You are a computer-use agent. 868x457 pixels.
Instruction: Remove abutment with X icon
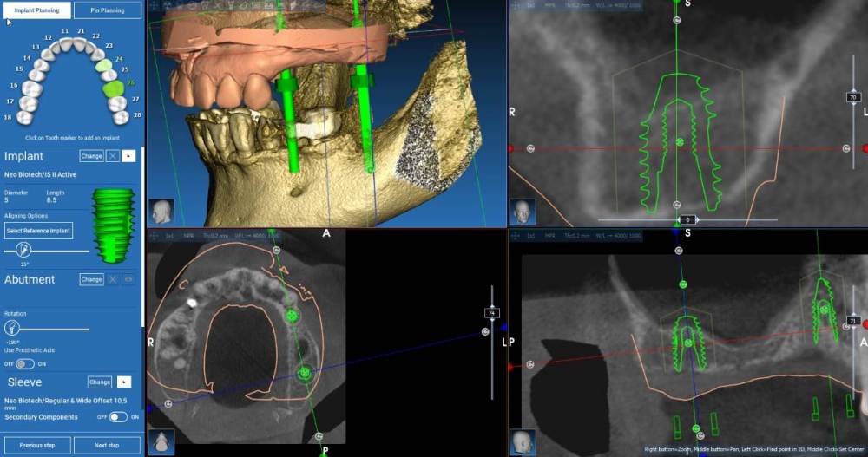tap(113, 279)
